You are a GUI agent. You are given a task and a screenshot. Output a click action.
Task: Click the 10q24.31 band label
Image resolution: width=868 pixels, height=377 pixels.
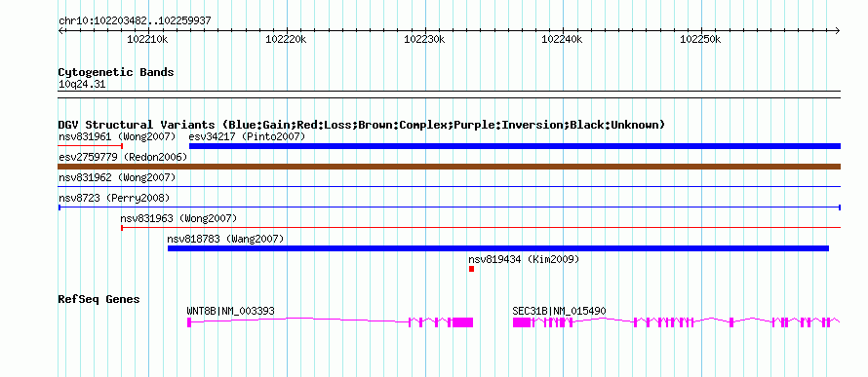[82, 85]
